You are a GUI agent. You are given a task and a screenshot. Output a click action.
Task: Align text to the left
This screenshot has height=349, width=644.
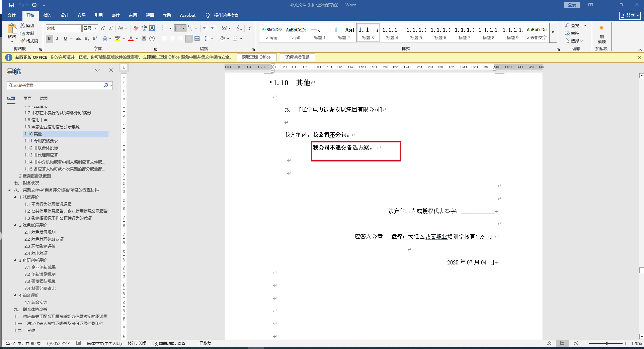click(165, 39)
